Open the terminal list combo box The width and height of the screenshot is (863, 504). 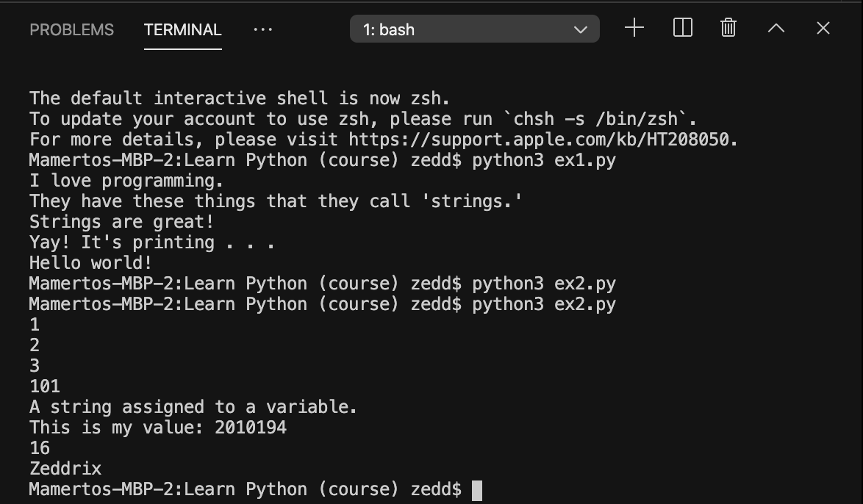pyautogui.click(x=474, y=29)
